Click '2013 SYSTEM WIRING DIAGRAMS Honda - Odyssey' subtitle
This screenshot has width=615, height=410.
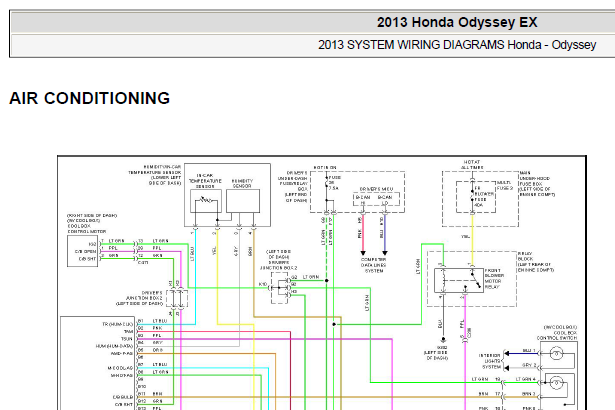point(457,45)
